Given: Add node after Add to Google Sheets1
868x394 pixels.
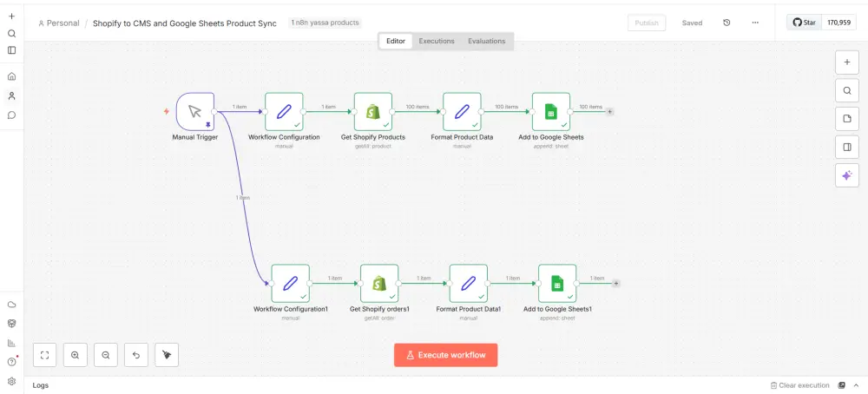Looking at the screenshot, I should (x=616, y=283).
